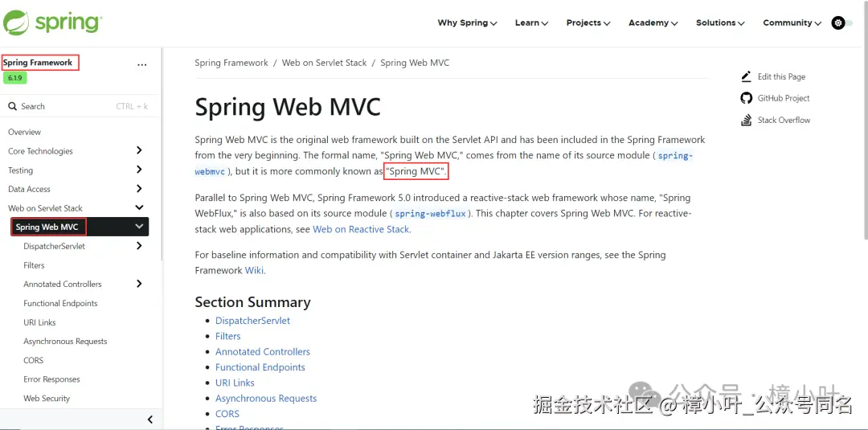Viewport: 868px width, 430px height.
Task: Open the Projects menu
Action: (x=588, y=23)
